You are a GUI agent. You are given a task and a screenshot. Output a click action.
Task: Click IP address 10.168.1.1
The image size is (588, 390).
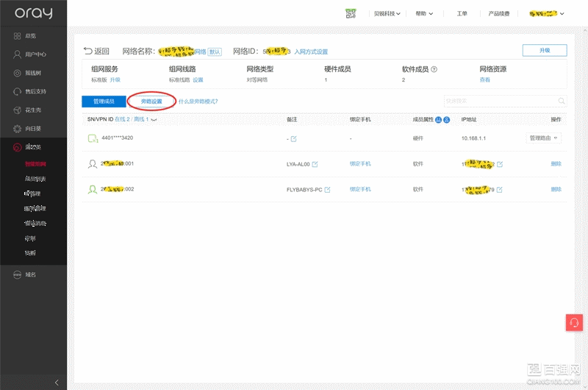pos(473,138)
